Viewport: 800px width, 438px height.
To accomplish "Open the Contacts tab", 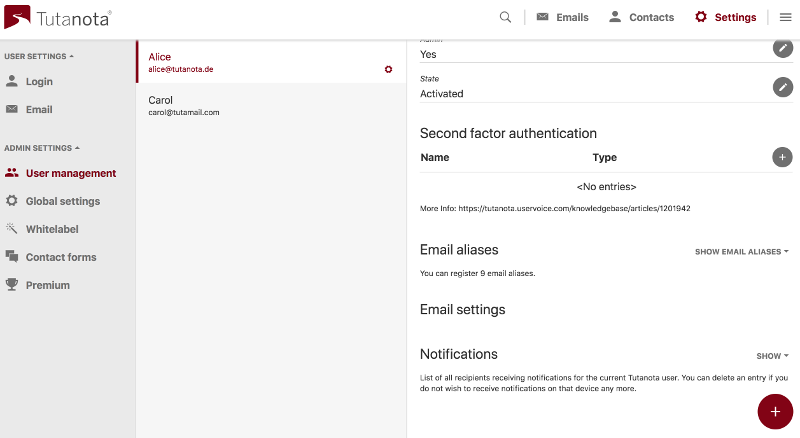I will (x=641, y=17).
